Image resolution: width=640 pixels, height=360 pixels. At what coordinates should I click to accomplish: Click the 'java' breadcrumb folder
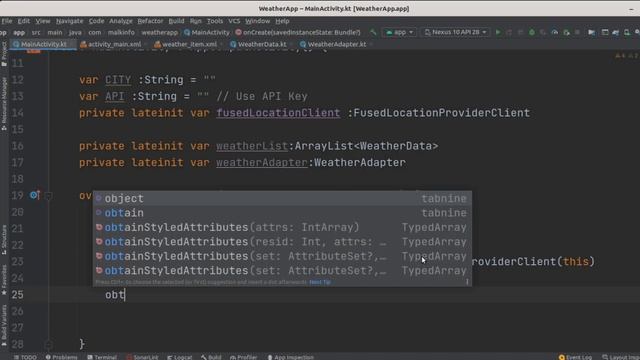tap(75, 32)
